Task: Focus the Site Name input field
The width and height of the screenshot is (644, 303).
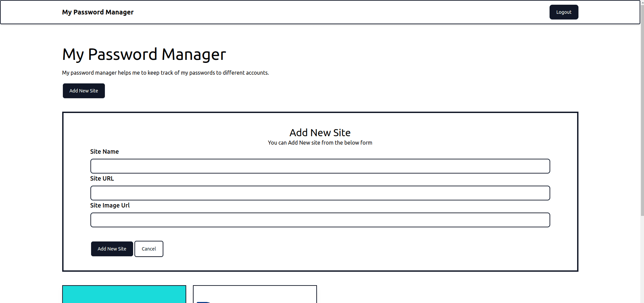Action: click(x=320, y=166)
